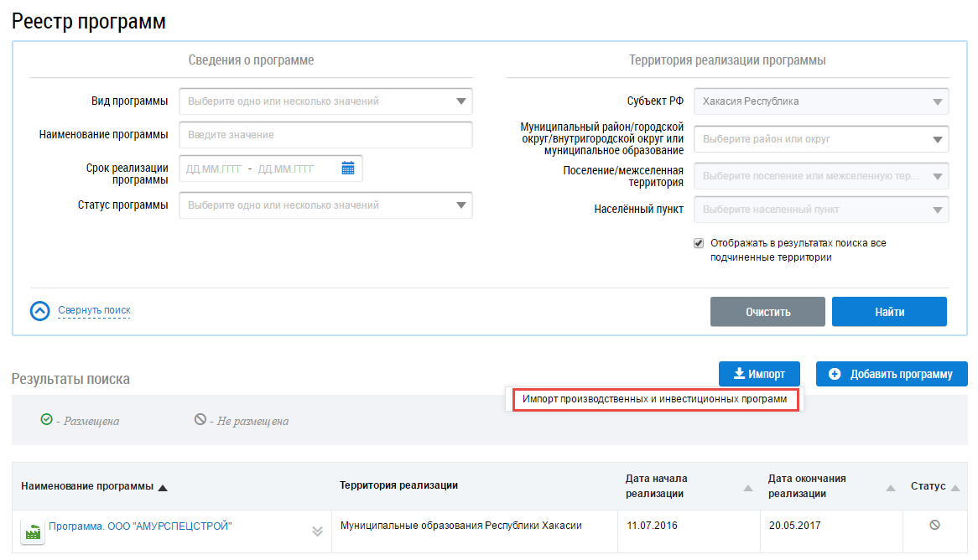Sort by end date column arrow
978x560 pixels.
tap(890, 487)
